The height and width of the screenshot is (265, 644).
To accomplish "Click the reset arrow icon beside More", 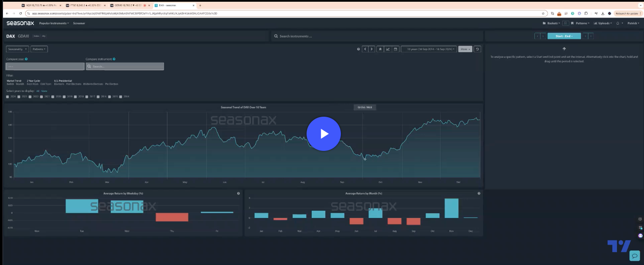I will pyautogui.click(x=477, y=49).
